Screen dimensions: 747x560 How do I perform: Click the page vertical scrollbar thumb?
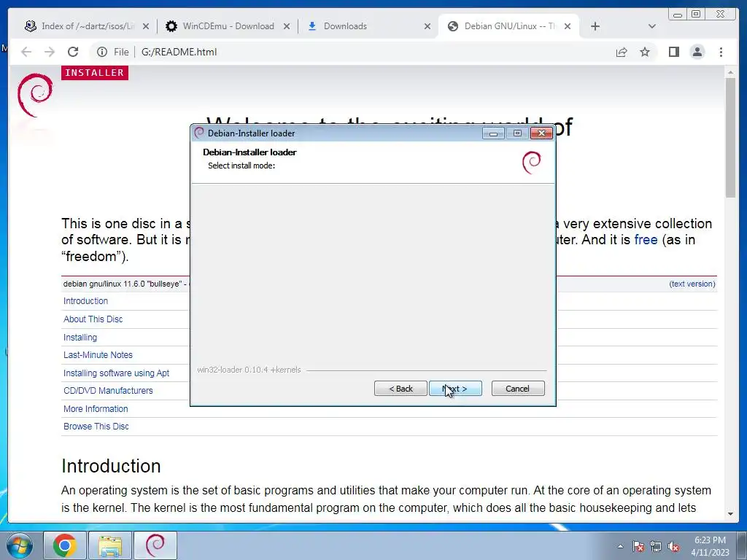730,137
